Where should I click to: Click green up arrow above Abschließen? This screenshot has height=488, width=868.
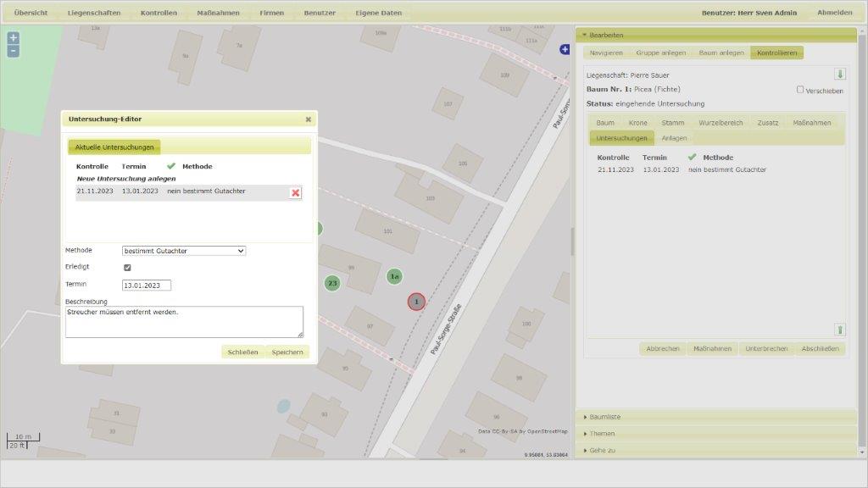(x=840, y=330)
